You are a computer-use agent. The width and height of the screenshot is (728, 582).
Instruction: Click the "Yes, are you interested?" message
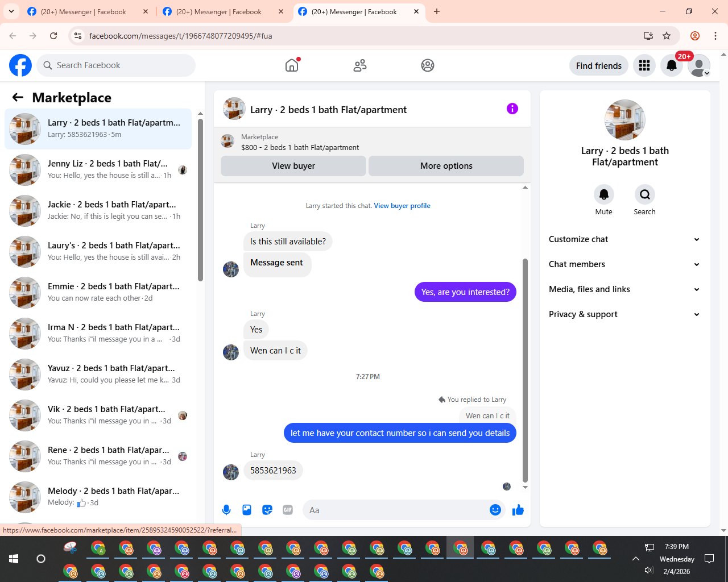pos(465,292)
